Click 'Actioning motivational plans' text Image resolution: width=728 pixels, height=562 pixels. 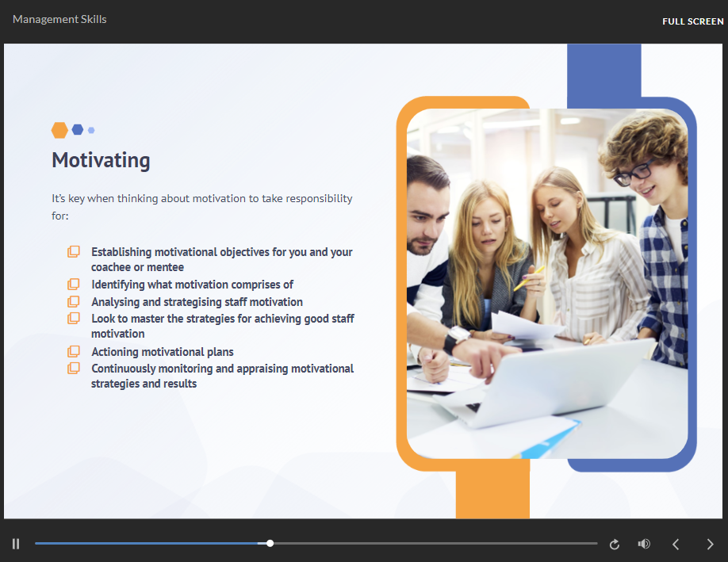163,352
